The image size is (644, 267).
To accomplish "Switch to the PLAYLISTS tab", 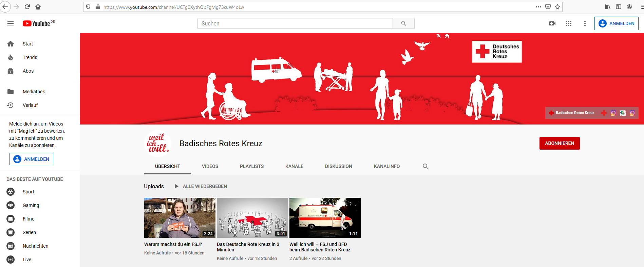I will tap(252, 166).
